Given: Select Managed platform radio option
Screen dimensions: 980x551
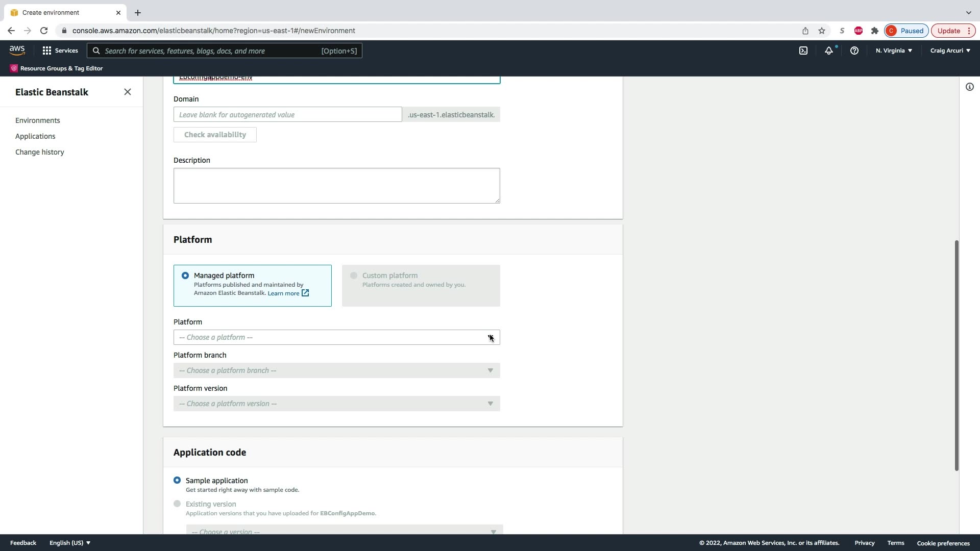Looking at the screenshot, I should (185, 275).
